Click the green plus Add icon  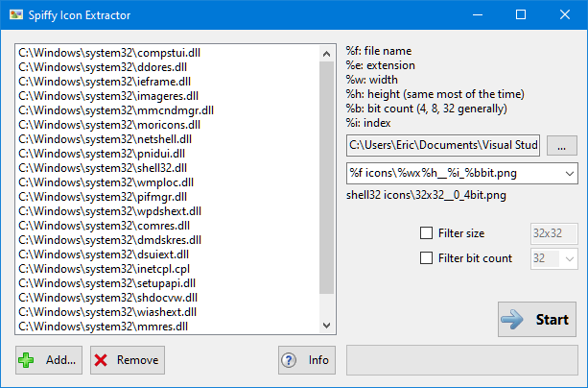point(26,360)
